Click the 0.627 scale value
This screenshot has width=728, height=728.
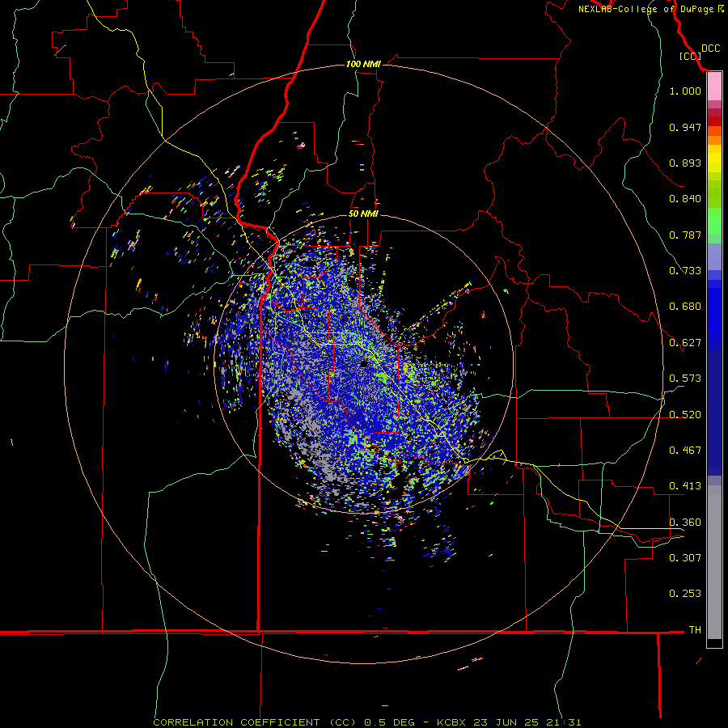(x=685, y=343)
